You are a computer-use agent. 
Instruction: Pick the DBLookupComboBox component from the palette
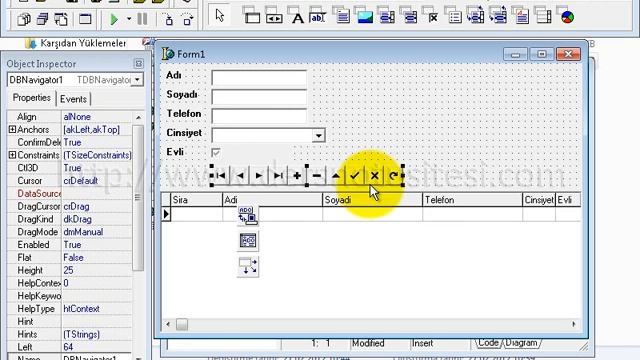pos(498,16)
